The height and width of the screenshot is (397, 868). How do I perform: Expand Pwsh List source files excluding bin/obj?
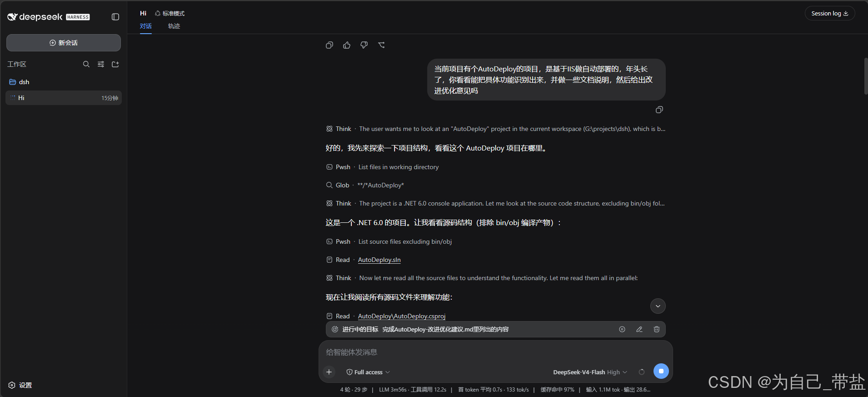389,241
